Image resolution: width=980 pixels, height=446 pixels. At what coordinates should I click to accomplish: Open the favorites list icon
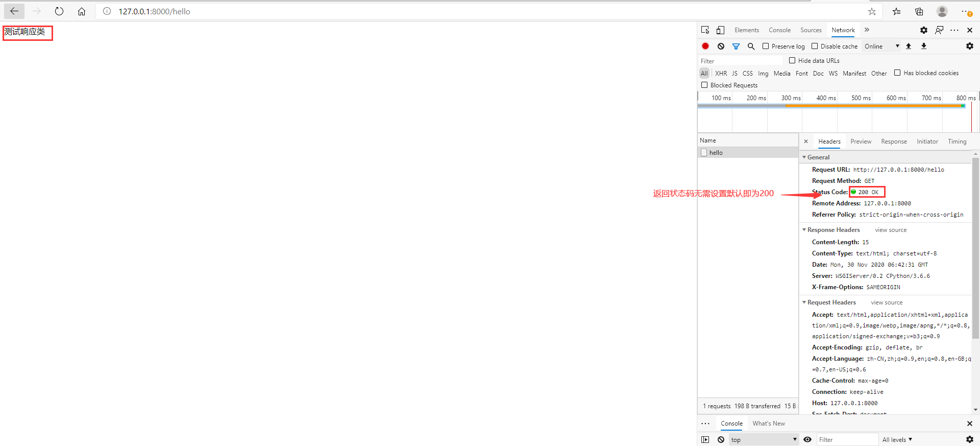(897, 11)
